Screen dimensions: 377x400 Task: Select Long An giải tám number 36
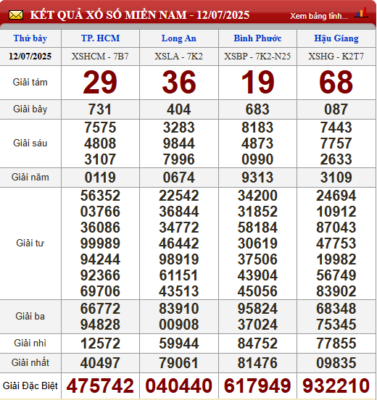tap(179, 82)
